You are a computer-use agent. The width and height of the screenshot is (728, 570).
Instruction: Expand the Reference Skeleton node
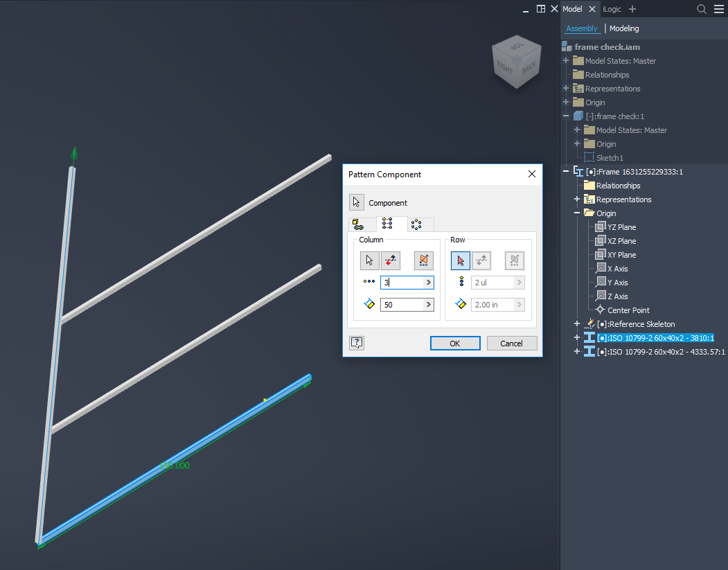tap(577, 324)
